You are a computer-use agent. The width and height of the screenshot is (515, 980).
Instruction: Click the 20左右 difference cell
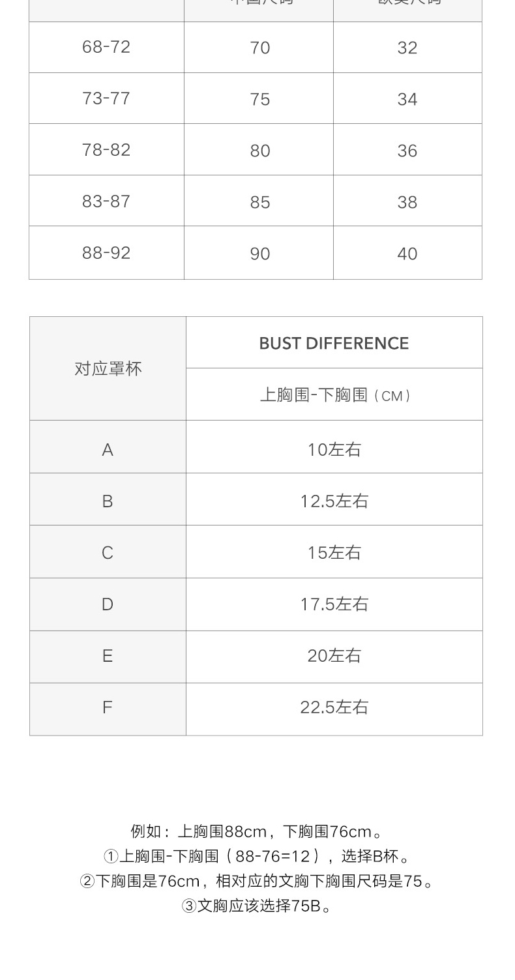[334, 656]
